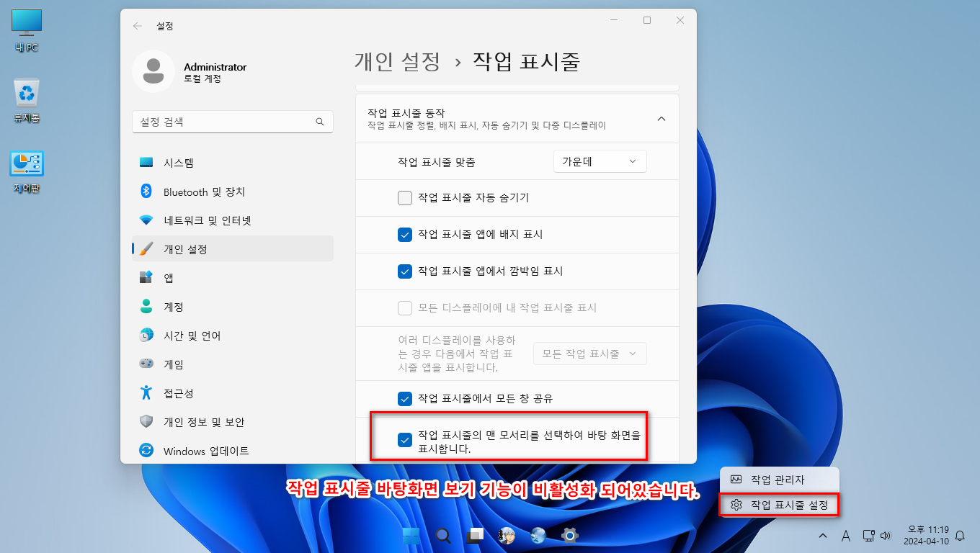Image resolution: width=980 pixels, height=553 pixels.
Task: Open the Settings gear taskbar icon
Action: (x=570, y=536)
